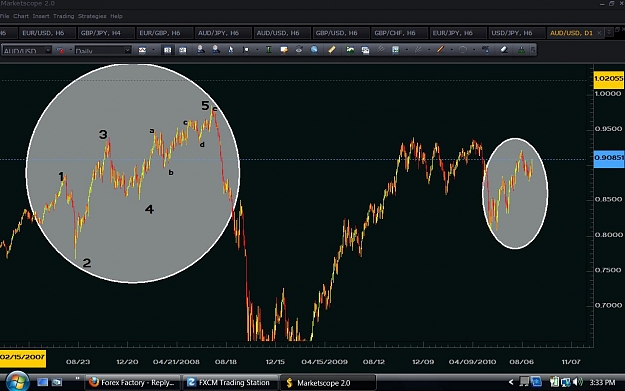
Task: Click the gray diagonal lines tool icon
Action: click(381, 50)
